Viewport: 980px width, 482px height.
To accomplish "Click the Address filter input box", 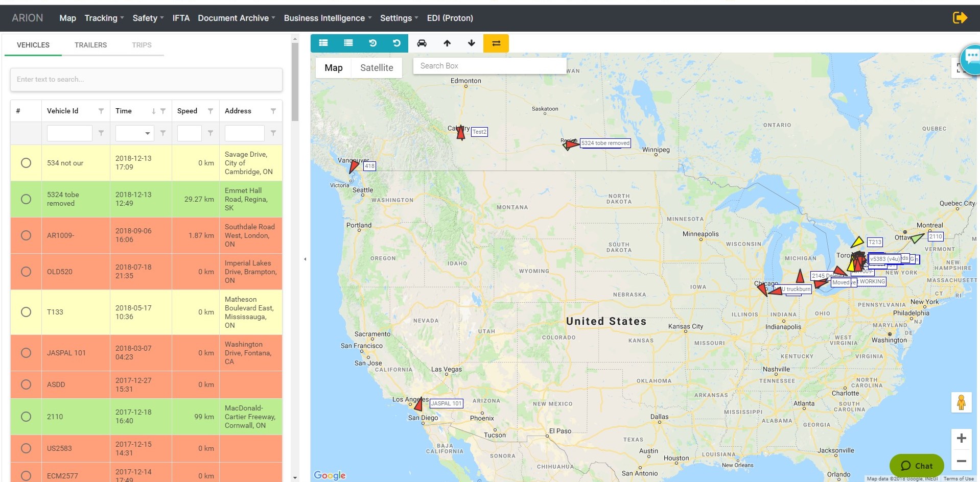I will [245, 133].
